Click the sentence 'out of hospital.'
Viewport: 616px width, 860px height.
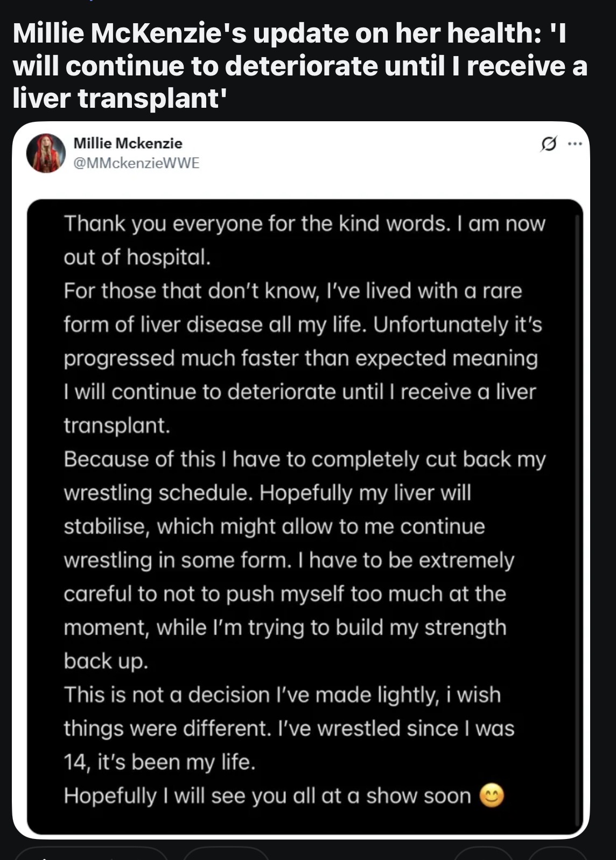pos(137,257)
